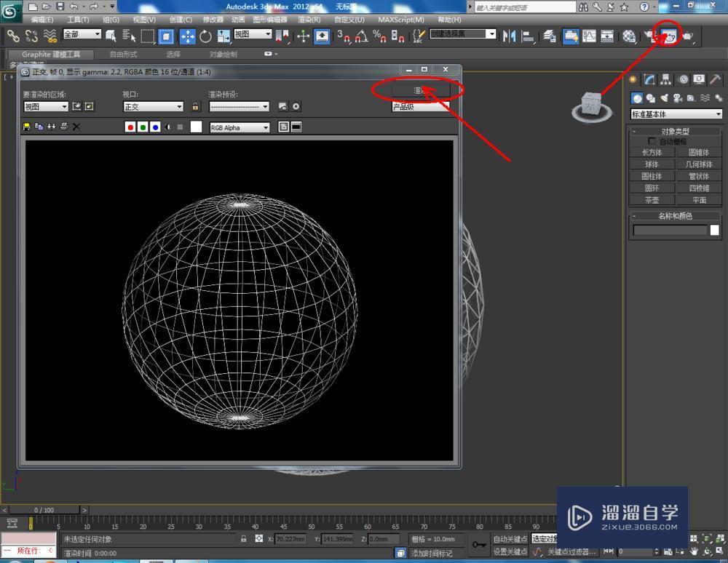Screen dimensions: 728x563
Task: Click inside the object name input field
Action: (670, 230)
